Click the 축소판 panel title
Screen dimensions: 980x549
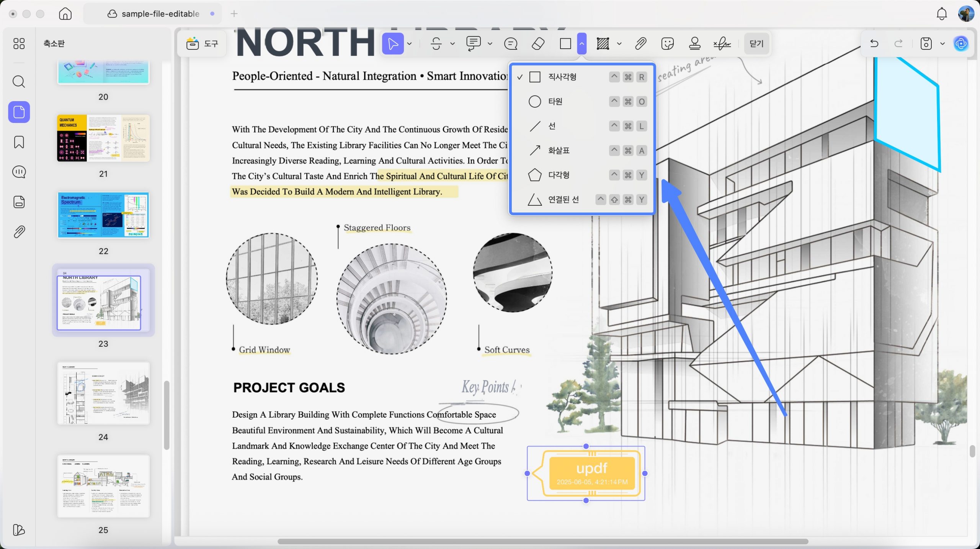coord(54,43)
